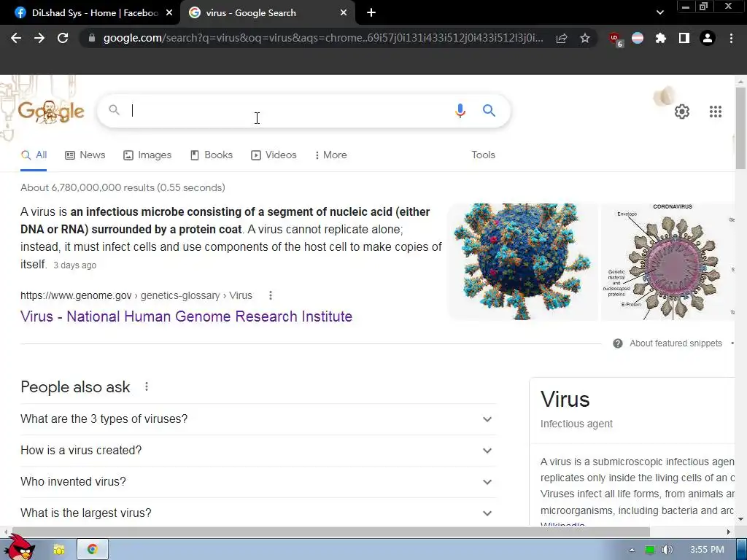
Task: Click the Chrome taskbar button
Action: (x=93, y=550)
